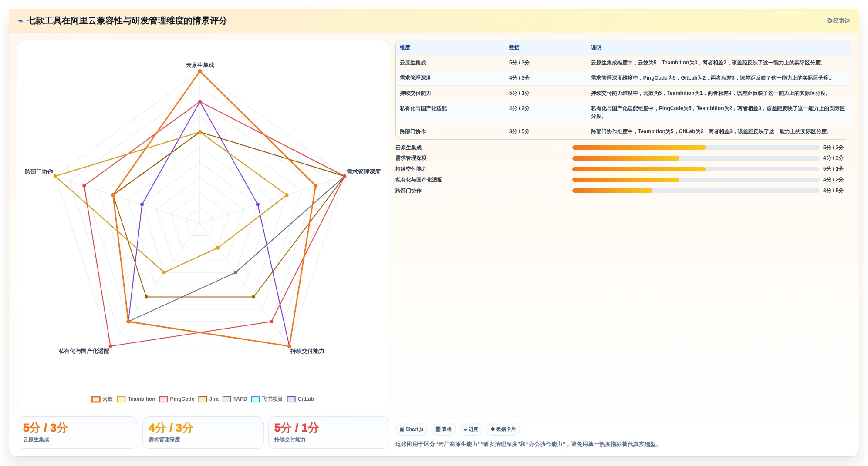Viewport: 868px width, 466px height.
Task: Click the 云原生集成 radar axis label
Action: pos(200,65)
